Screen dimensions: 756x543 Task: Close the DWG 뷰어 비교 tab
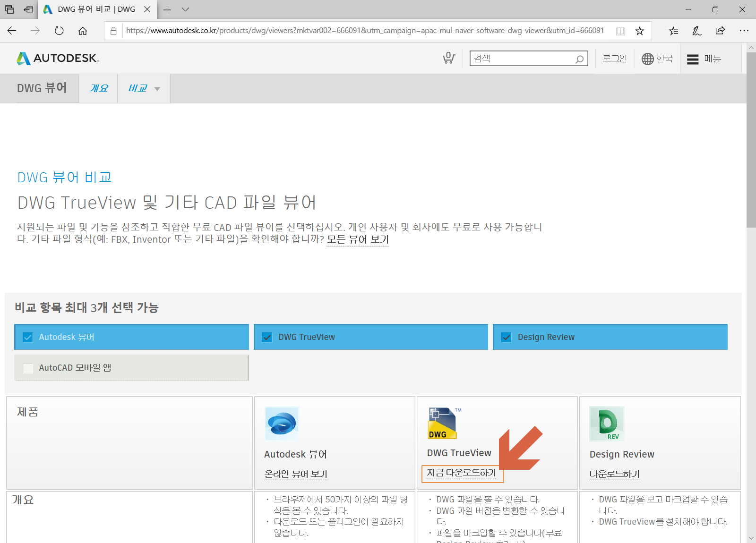click(147, 9)
